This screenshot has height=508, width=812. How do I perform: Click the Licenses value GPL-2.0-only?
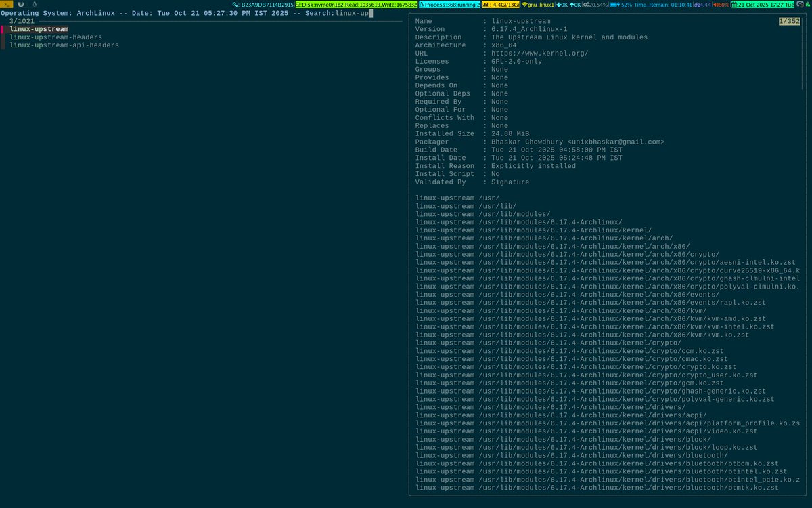(x=516, y=62)
